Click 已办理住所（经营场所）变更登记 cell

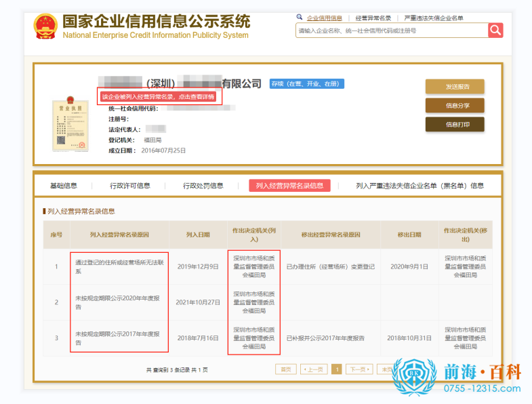[x=331, y=267]
